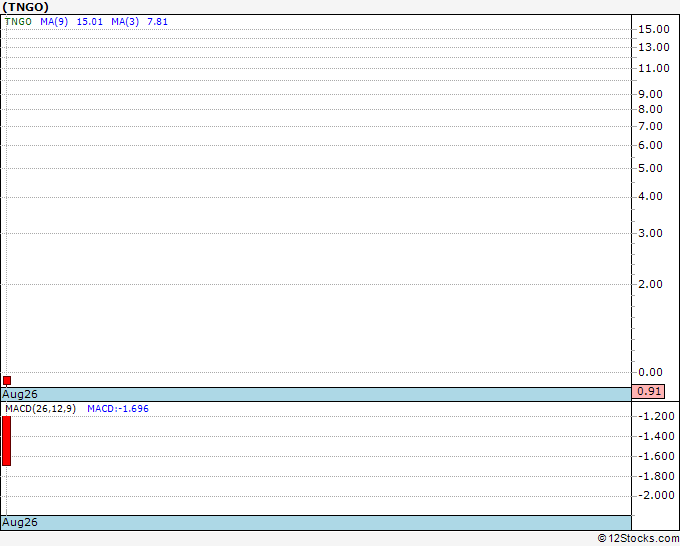This screenshot has width=680, height=546.
Task: Click the 4.00 price axis label
Action: point(651,196)
